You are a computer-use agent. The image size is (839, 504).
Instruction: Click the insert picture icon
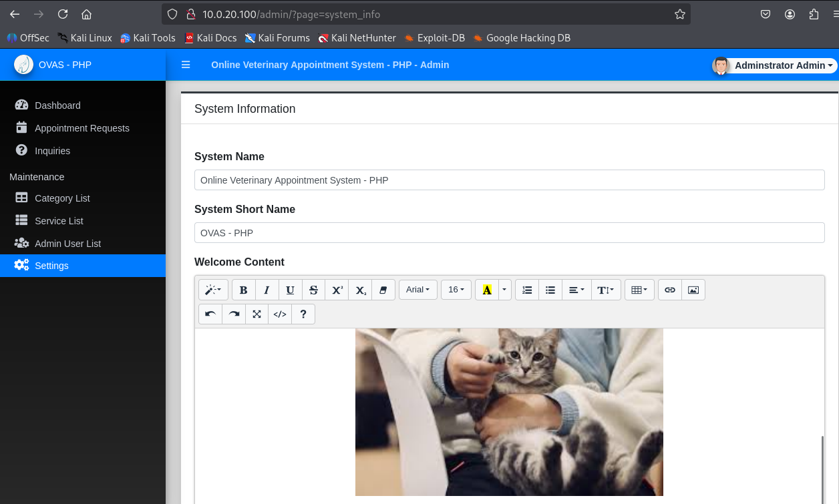point(693,290)
